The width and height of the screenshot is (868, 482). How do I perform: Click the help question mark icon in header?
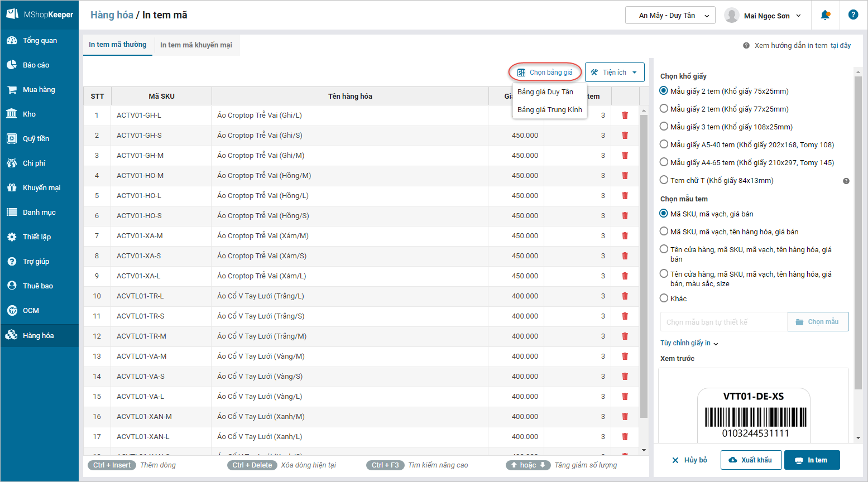(x=853, y=15)
